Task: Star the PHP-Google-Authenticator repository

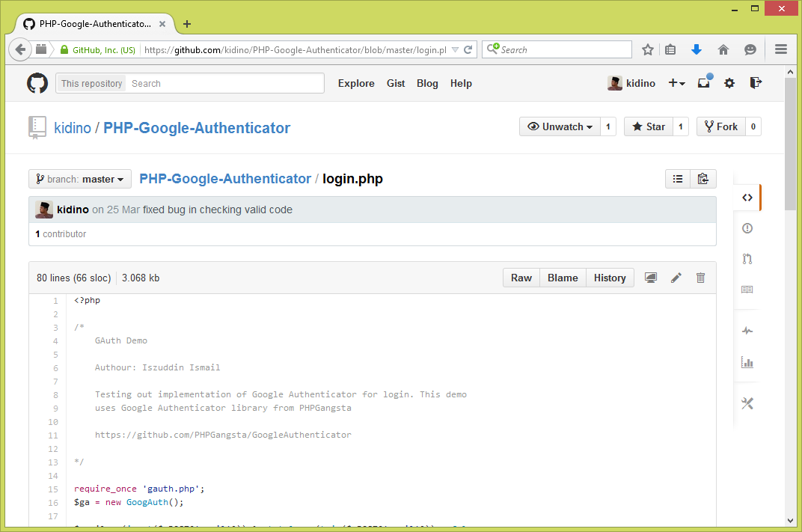Action: (648, 126)
